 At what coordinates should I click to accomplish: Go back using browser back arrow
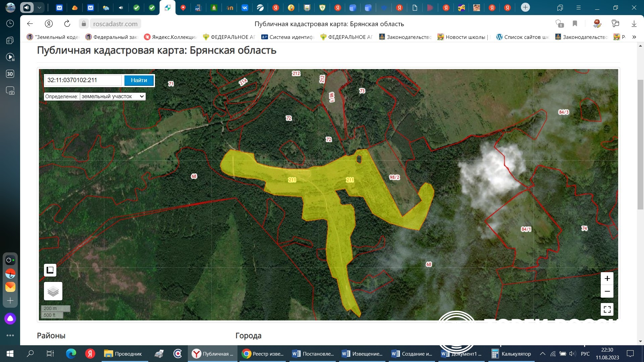pos(30,23)
